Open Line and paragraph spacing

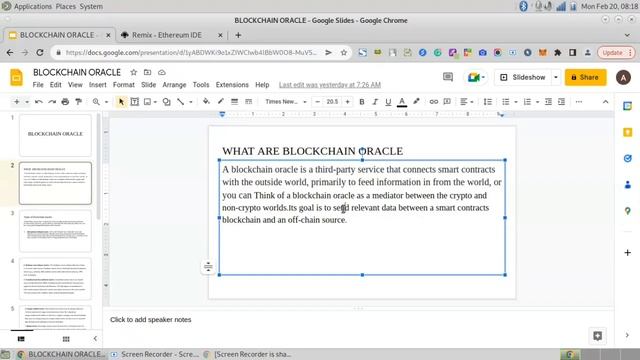[488, 102]
